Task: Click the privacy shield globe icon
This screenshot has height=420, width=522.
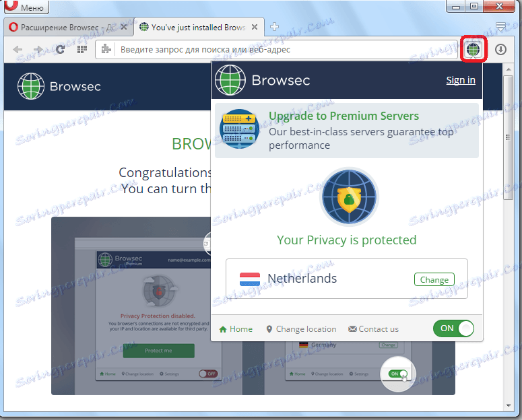Action: [349, 197]
